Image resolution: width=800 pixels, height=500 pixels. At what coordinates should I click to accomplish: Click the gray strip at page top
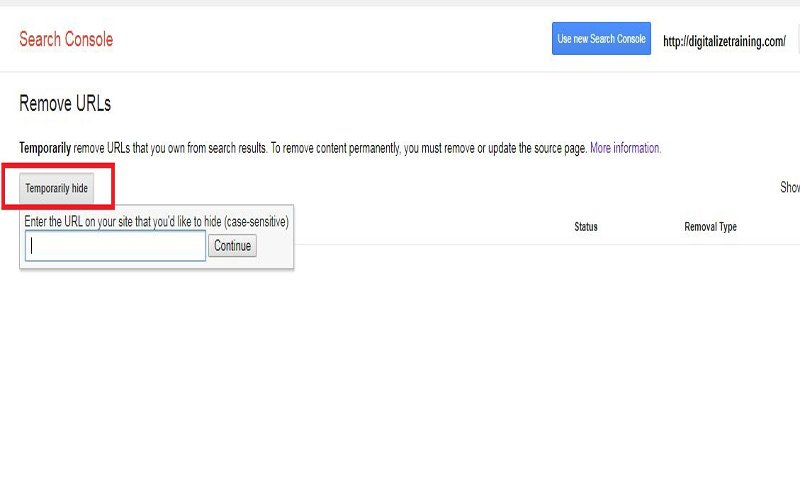click(x=400, y=3)
